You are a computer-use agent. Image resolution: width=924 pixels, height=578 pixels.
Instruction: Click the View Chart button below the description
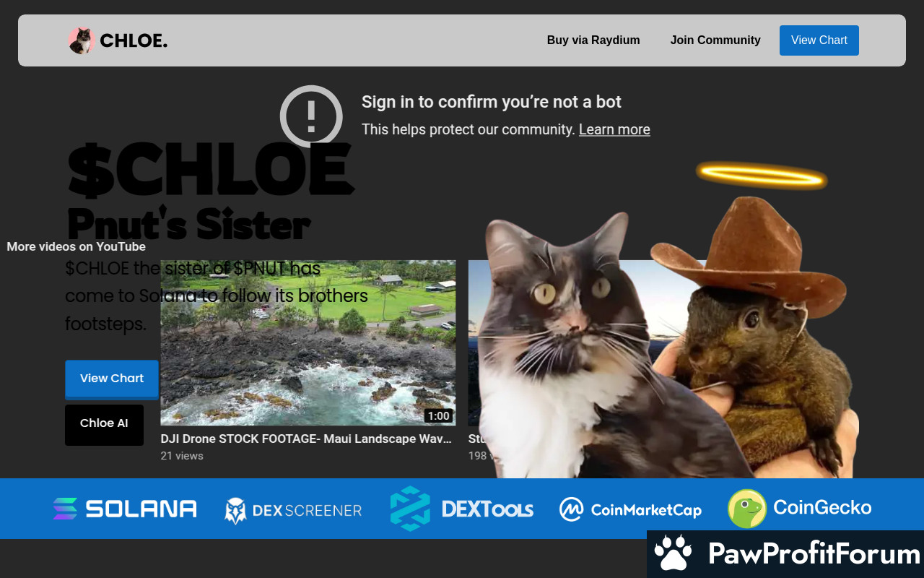pyautogui.click(x=112, y=379)
